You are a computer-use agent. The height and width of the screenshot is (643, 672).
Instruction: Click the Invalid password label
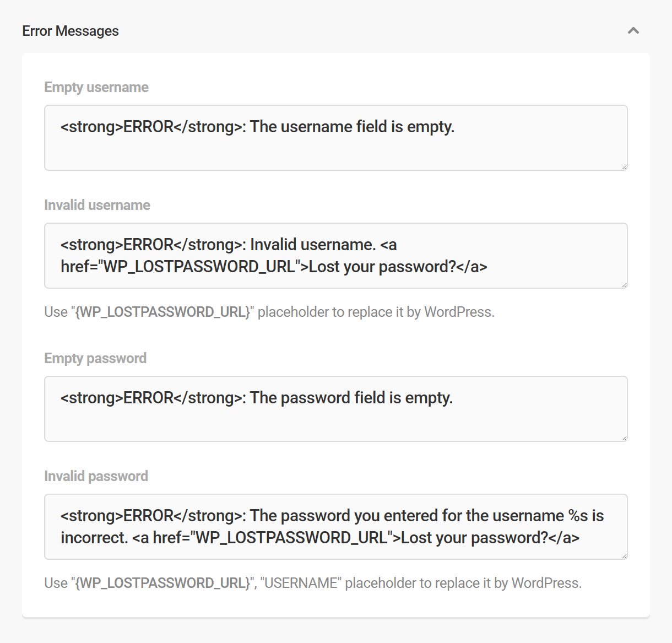tap(96, 476)
